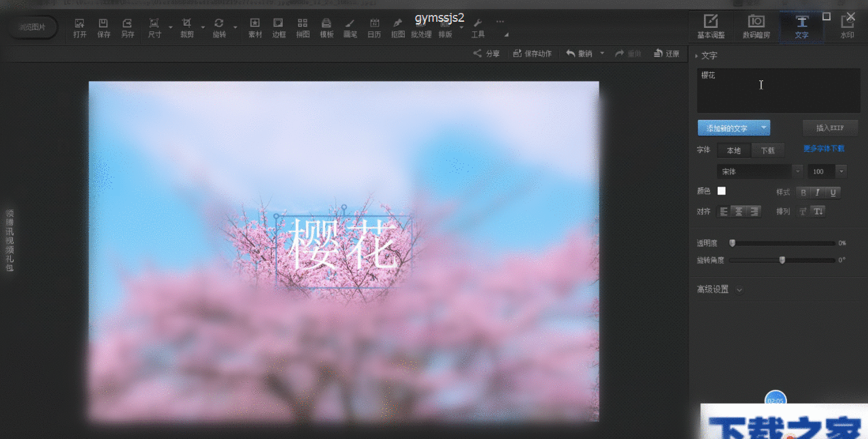Select the 画笔 (Brush) tool
This screenshot has height=439, width=868.
(350, 27)
